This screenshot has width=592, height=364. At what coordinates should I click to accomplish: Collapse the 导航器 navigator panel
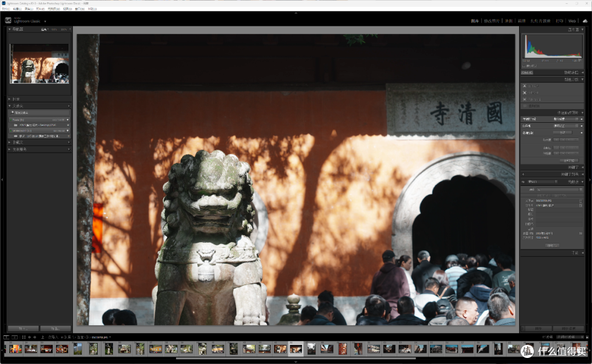[x=10, y=29]
